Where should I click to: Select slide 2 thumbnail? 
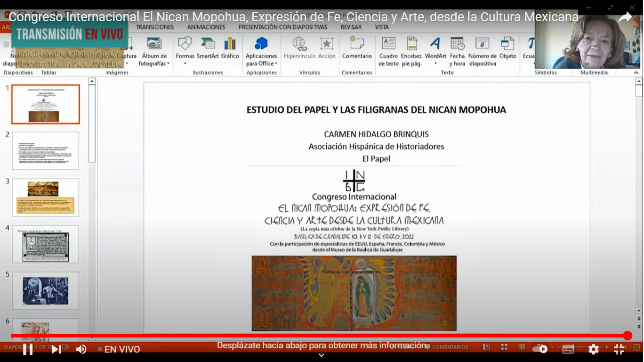[x=46, y=151]
